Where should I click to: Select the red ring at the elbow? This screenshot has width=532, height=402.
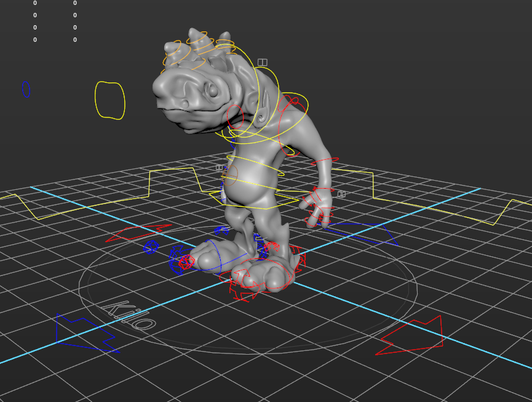325,161
